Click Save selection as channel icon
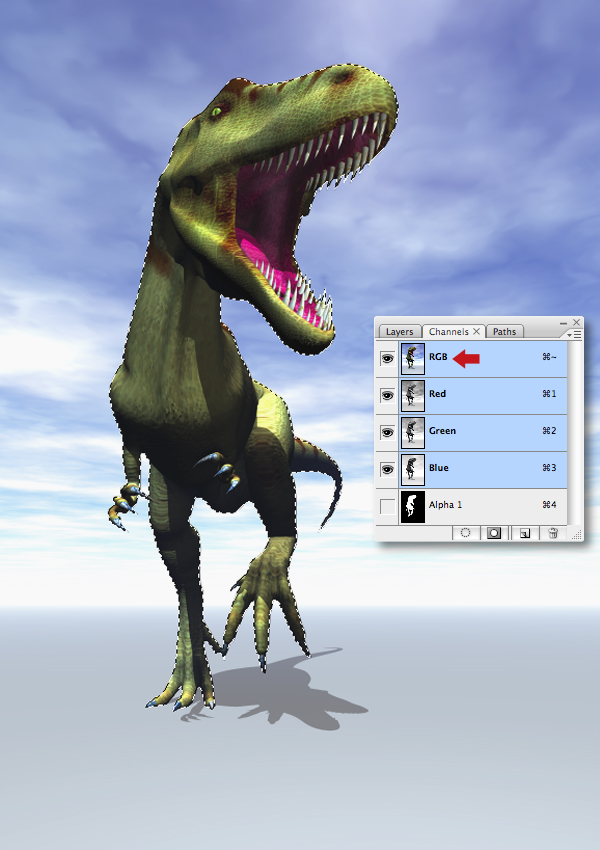The image size is (600, 850). (x=494, y=533)
